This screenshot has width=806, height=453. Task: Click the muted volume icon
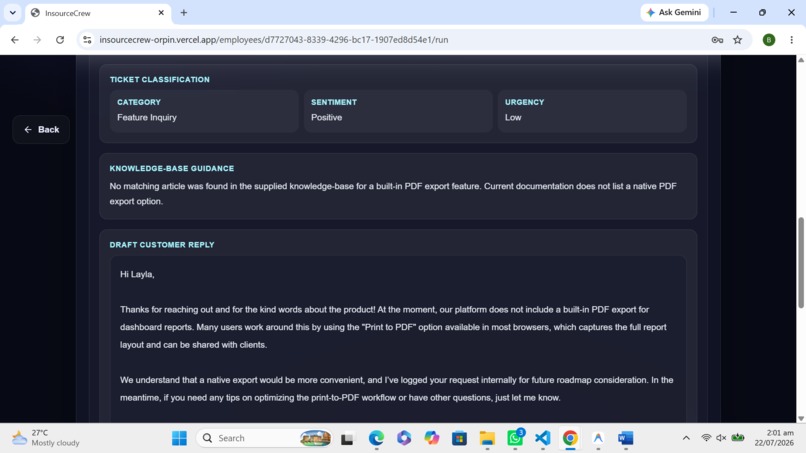coord(721,438)
